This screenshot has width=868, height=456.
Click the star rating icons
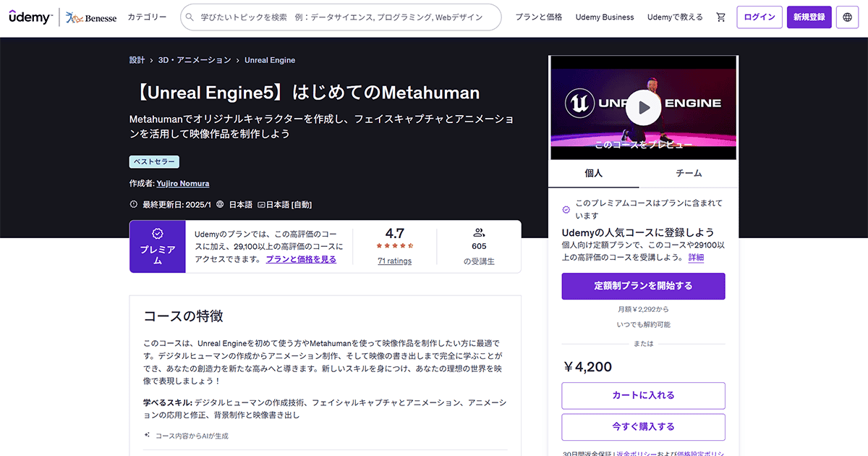pos(394,246)
